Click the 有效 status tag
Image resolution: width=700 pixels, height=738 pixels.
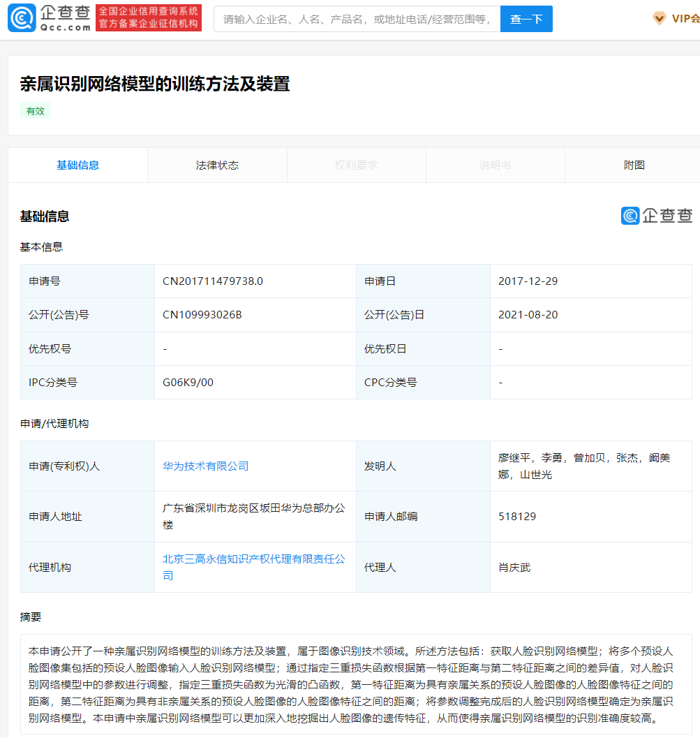pos(35,111)
